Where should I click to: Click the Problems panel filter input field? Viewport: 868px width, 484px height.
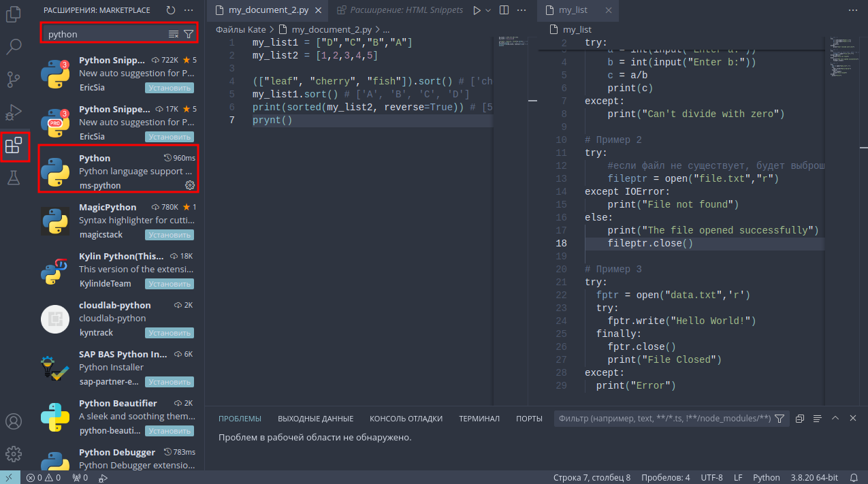pyautogui.click(x=664, y=419)
